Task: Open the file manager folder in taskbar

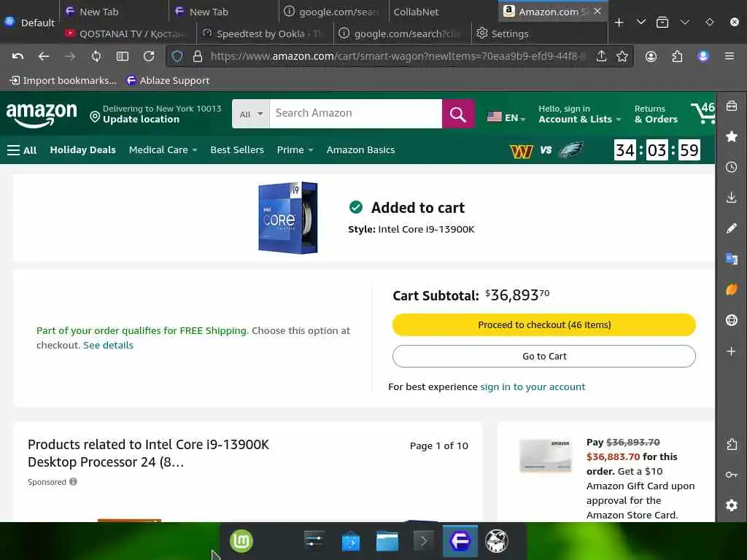Action: coord(387,541)
